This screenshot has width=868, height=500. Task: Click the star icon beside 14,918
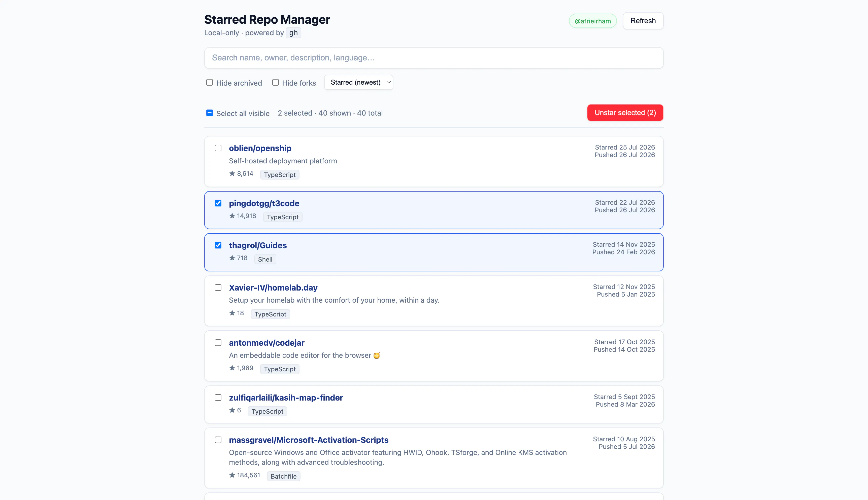[x=232, y=216]
